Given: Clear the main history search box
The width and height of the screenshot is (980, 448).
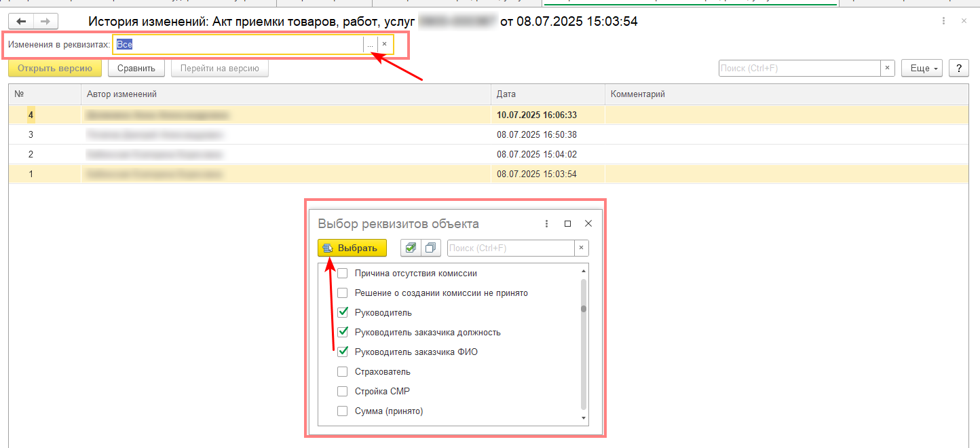Looking at the screenshot, I should click(x=888, y=68).
